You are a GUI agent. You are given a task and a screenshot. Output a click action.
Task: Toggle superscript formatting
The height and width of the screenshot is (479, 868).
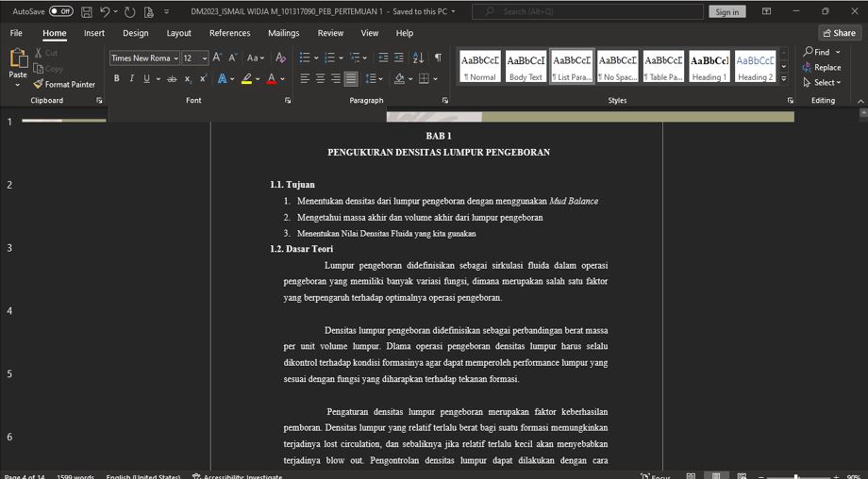point(204,78)
